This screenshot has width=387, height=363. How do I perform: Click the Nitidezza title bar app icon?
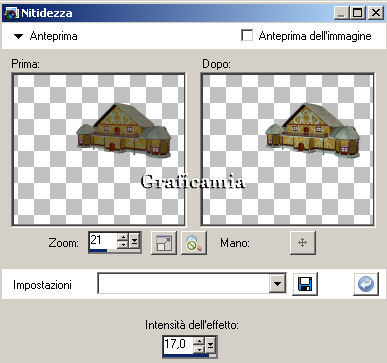pyautogui.click(x=11, y=13)
